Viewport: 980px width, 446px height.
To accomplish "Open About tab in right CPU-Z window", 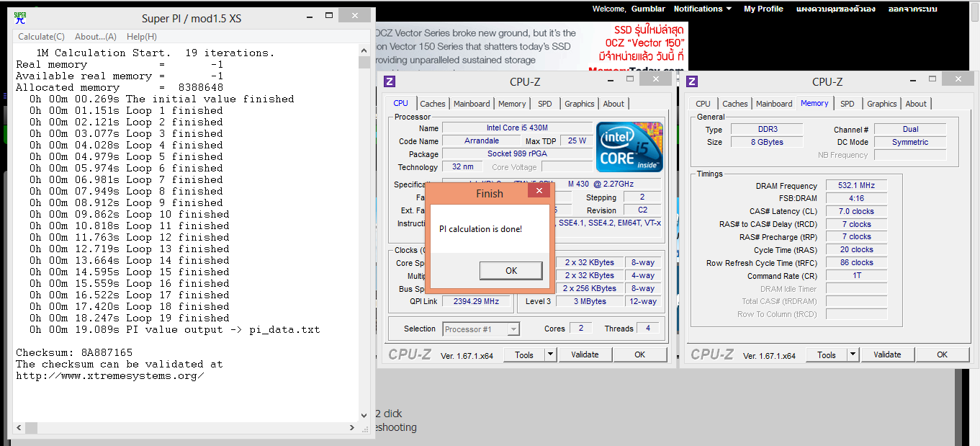I will pos(916,104).
